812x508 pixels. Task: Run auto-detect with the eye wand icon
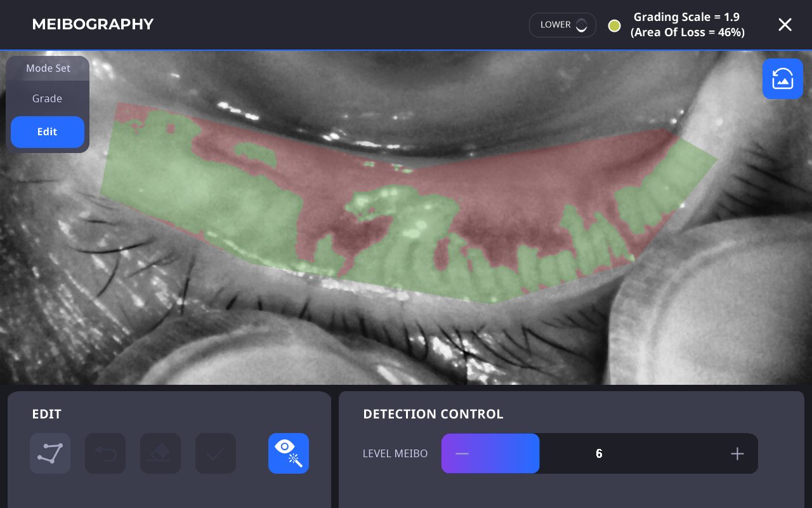click(289, 453)
